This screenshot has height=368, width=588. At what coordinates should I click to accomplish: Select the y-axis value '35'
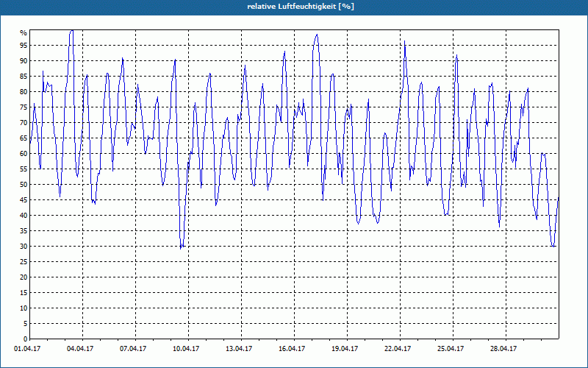pyautogui.click(x=24, y=231)
